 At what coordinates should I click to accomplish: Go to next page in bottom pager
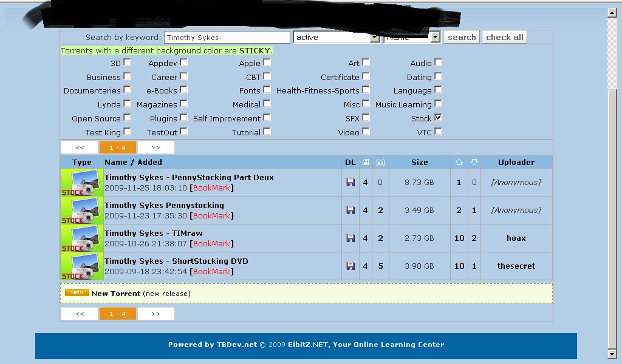(156, 314)
